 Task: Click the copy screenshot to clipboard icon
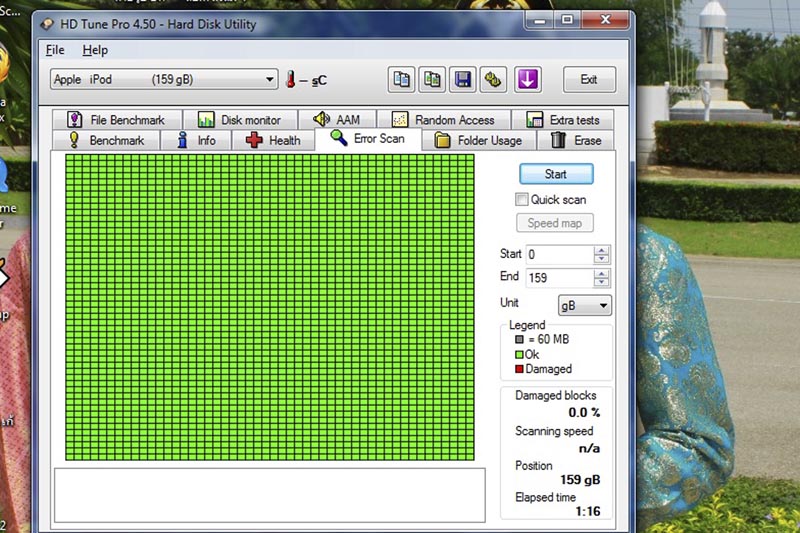pos(432,79)
